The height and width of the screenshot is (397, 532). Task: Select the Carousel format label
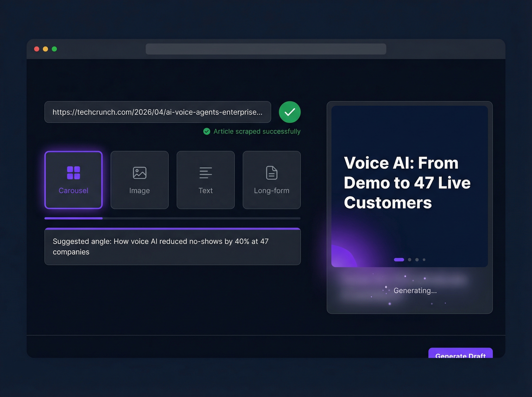[x=73, y=191]
